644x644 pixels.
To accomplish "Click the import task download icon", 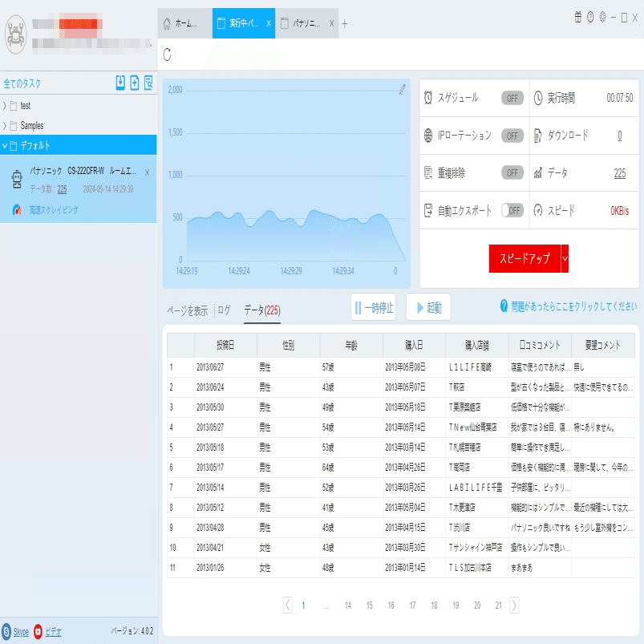I will 120,83.
